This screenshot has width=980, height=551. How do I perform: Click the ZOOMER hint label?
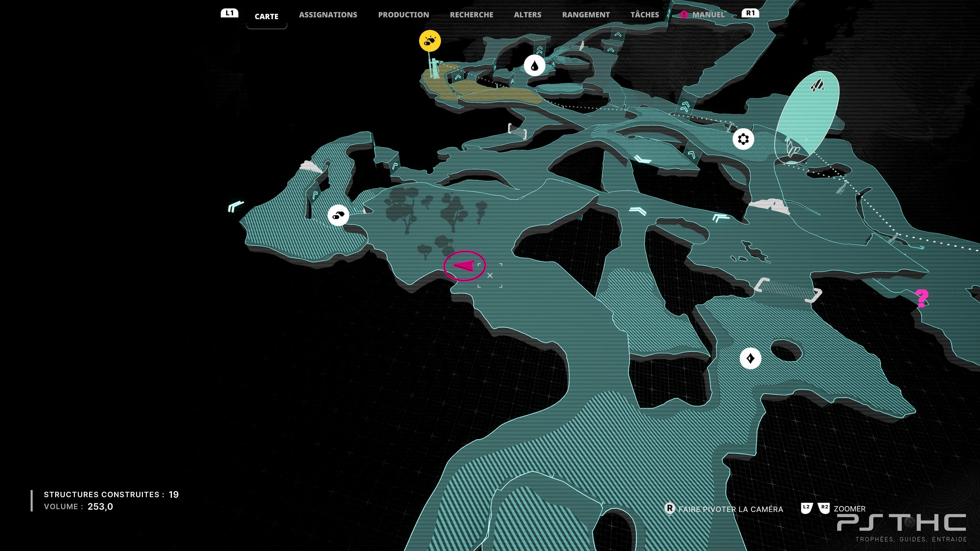point(850,509)
